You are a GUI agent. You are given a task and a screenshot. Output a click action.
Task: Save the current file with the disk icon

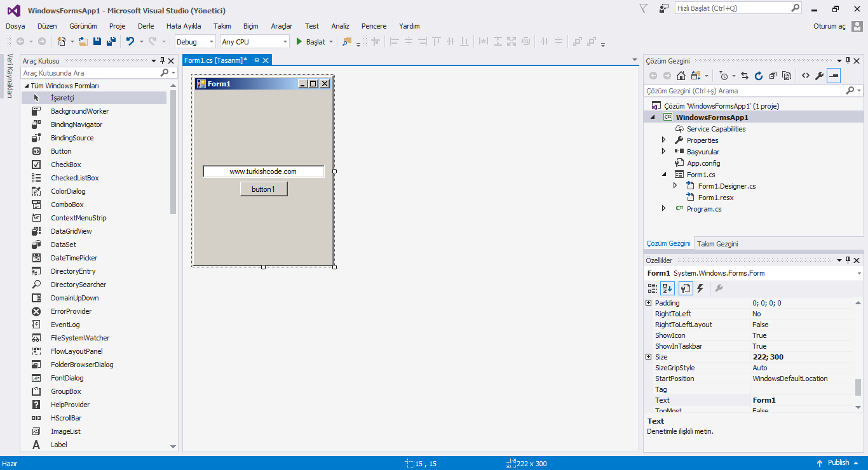tap(97, 41)
